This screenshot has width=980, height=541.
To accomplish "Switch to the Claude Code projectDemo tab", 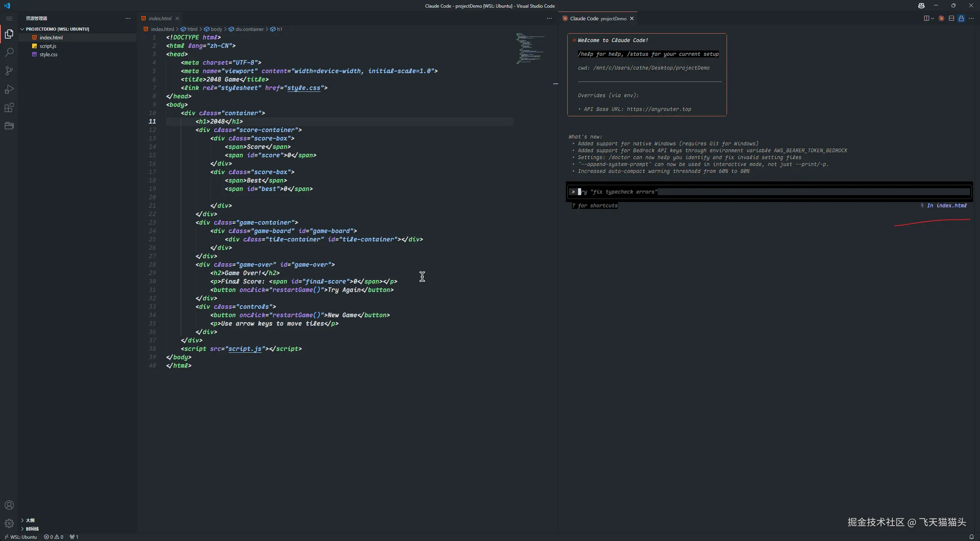I will pos(598,18).
